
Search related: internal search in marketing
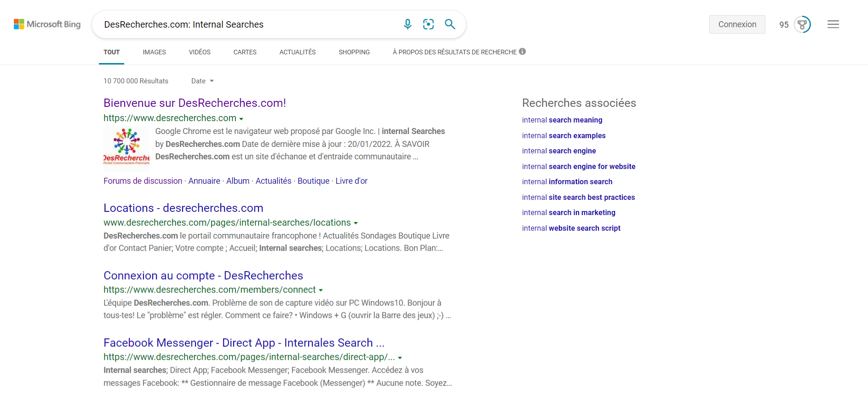(569, 212)
